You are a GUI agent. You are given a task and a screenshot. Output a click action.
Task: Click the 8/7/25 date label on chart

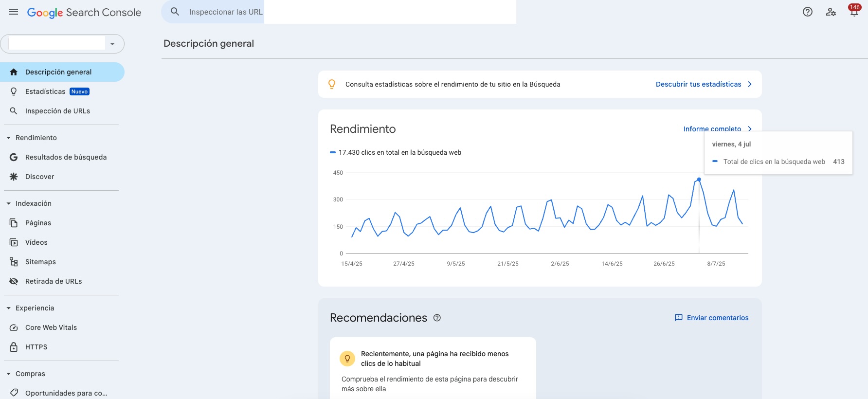click(716, 264)
